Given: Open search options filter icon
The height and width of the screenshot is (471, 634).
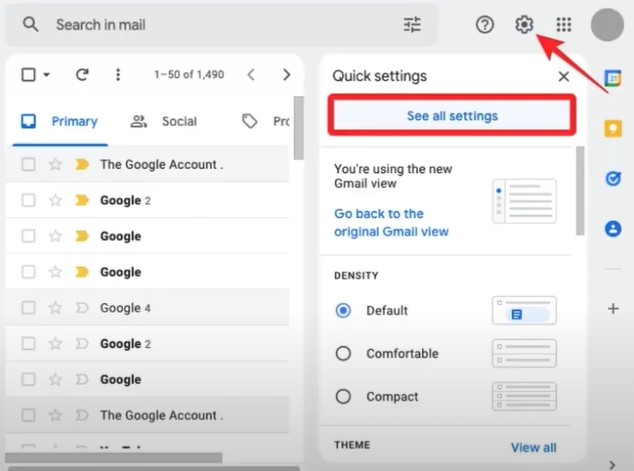Looking at the screenshot, I should (412, 25).
